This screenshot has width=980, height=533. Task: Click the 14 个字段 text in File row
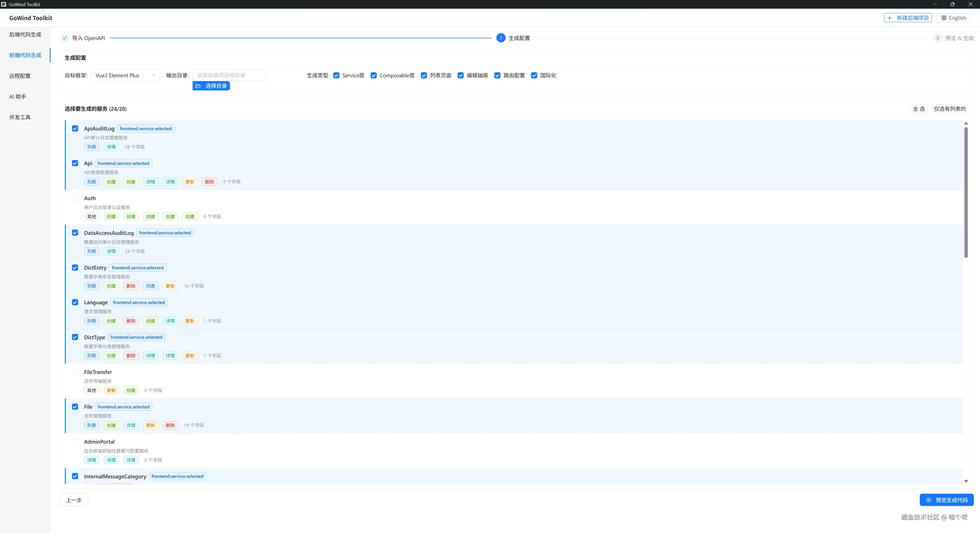pos(194,425)
